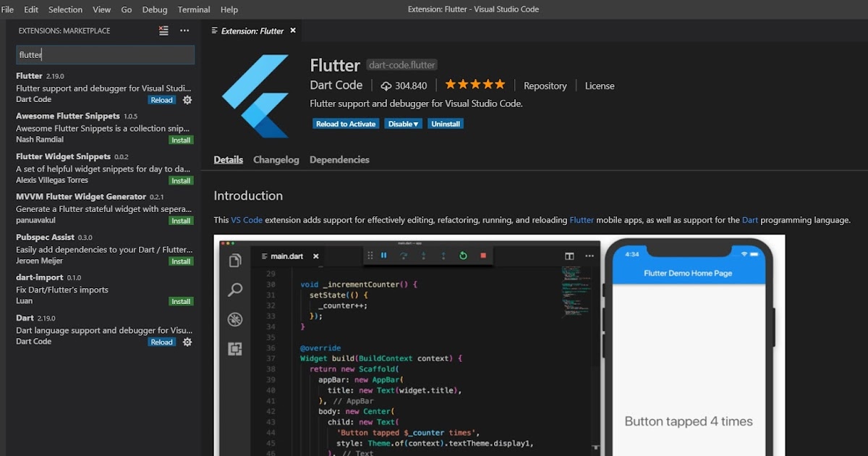The image size is (868, 456).
Task: Open the manage gear for Dart extension
Action: pos(187,342)
